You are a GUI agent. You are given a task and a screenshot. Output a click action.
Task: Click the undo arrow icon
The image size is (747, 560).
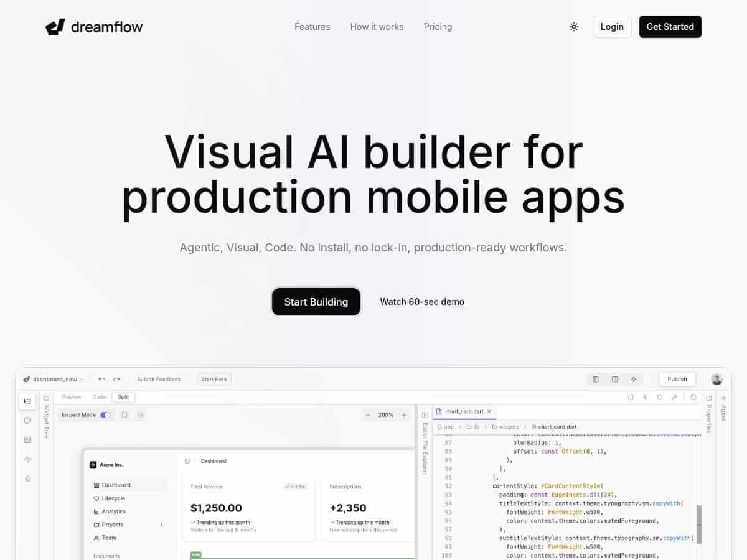click(x=102, y=379)
